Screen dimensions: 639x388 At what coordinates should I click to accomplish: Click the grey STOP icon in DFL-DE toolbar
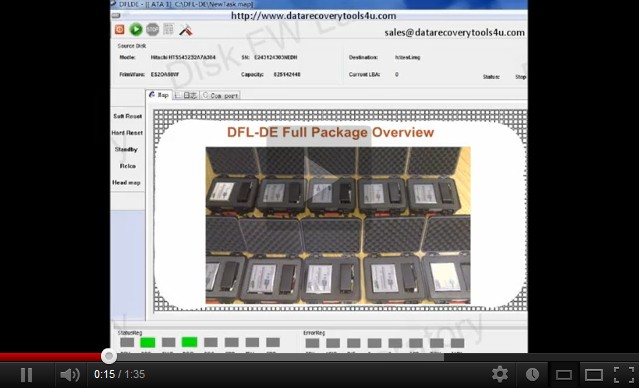152,29
